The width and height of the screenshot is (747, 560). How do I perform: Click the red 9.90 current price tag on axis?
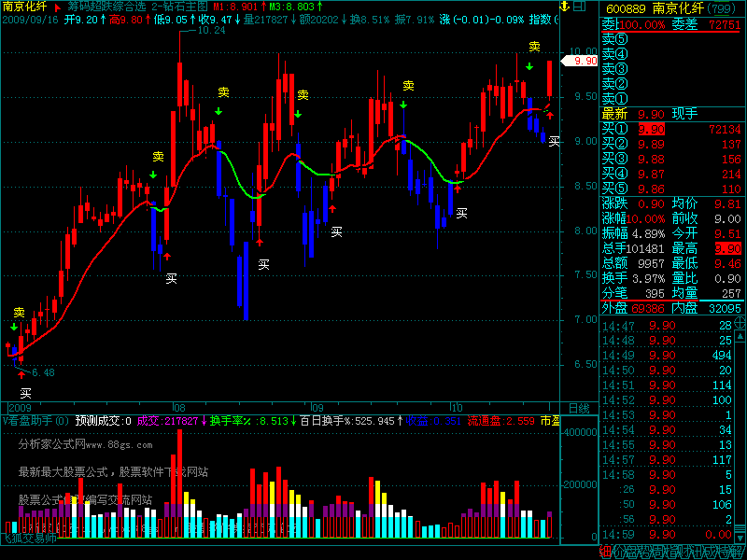coord(585,61)
